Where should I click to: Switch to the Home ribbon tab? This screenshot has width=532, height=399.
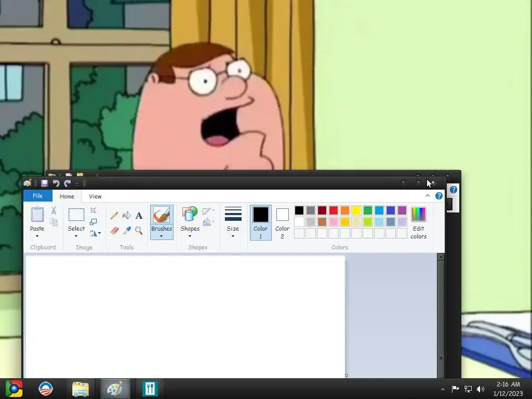pos(67,196)
